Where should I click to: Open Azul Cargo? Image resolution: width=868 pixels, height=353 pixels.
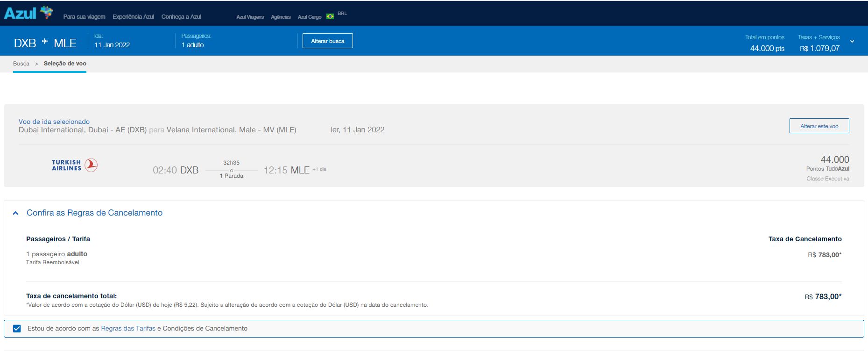click(310, 17)
